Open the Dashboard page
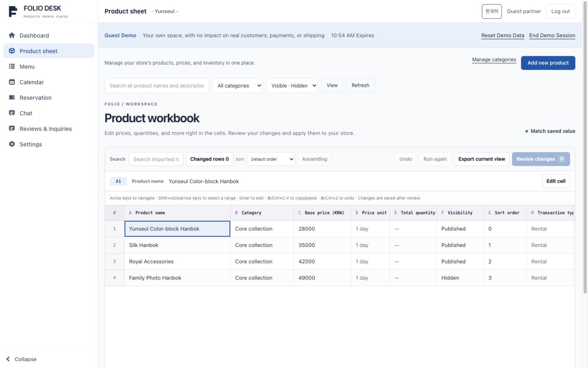The image size is (588, 368). pos(49,36)
